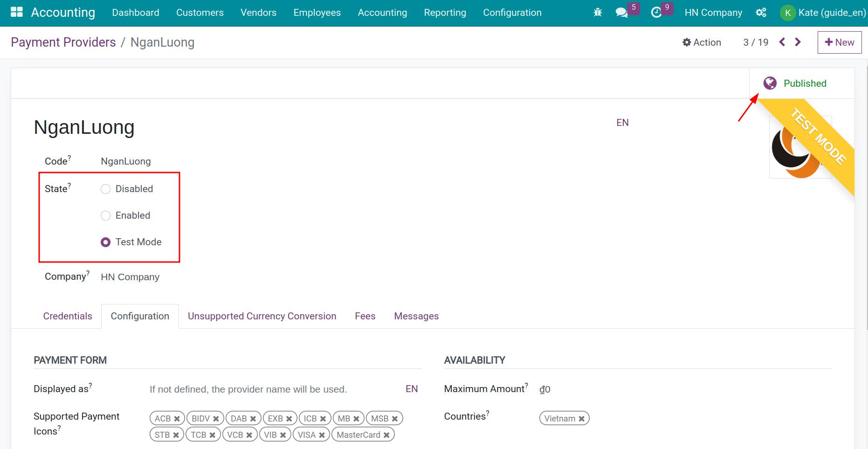Open the Configuration top menu
Viewport: 868px width, 449px height.
pyautogui.click(x=512, y=13)
